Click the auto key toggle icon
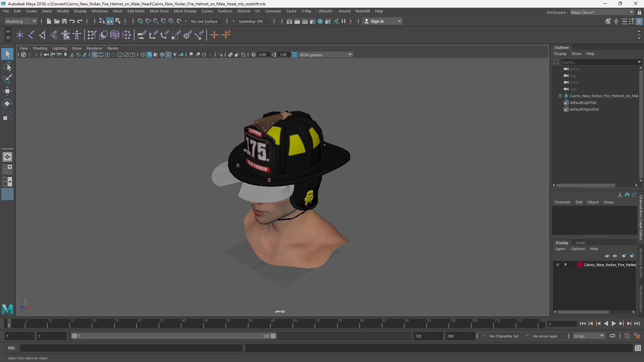The image size is (644, 362). click(x=627, y=336)
